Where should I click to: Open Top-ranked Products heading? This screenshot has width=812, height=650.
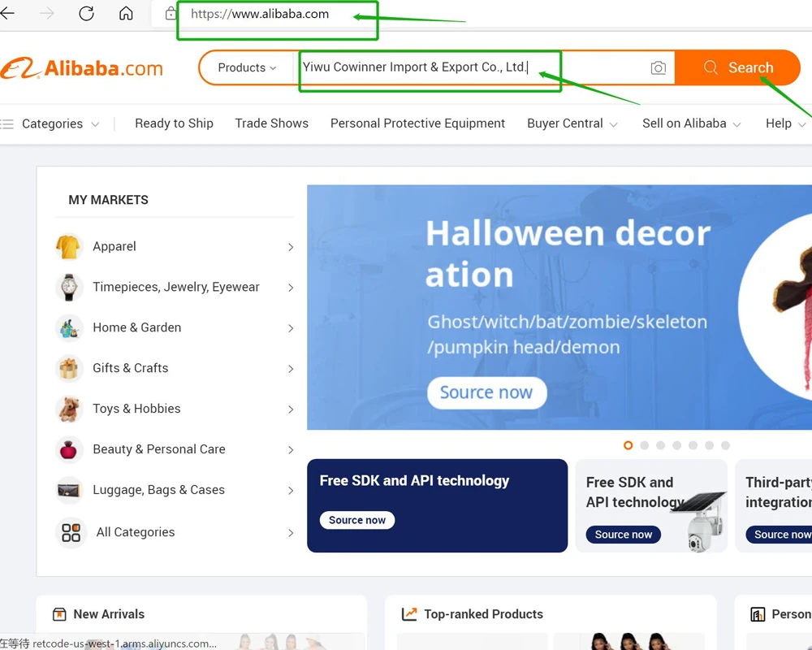tap(483, 614)
